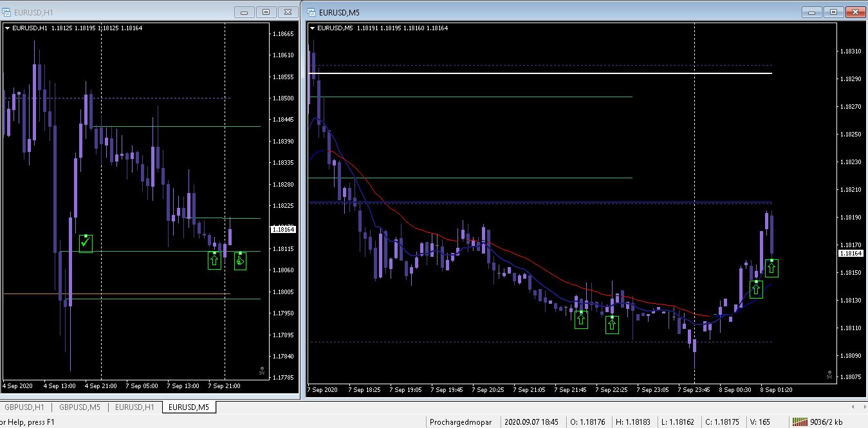Switch to the EURUSD,H1 tab

134,407
